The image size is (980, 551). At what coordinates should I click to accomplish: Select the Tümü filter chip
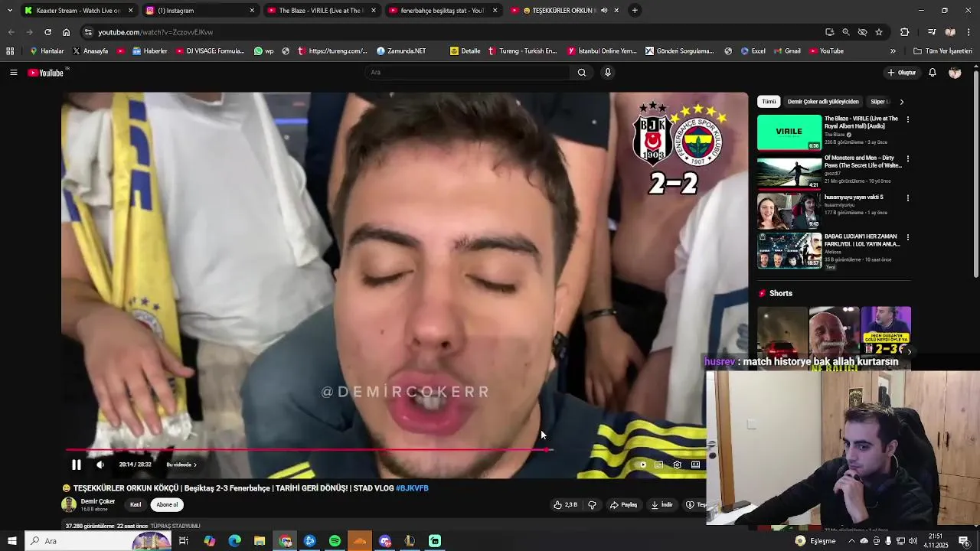coord(769,102)
